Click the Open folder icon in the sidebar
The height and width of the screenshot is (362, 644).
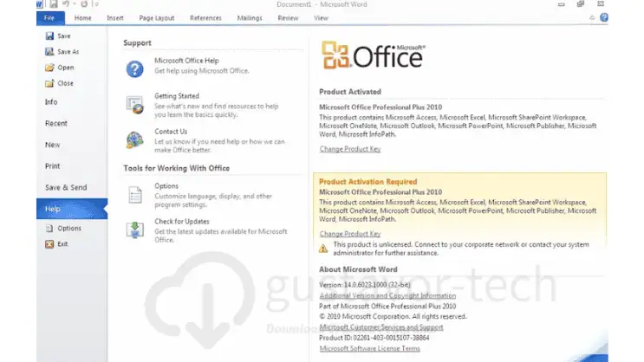tap(49, 68)
